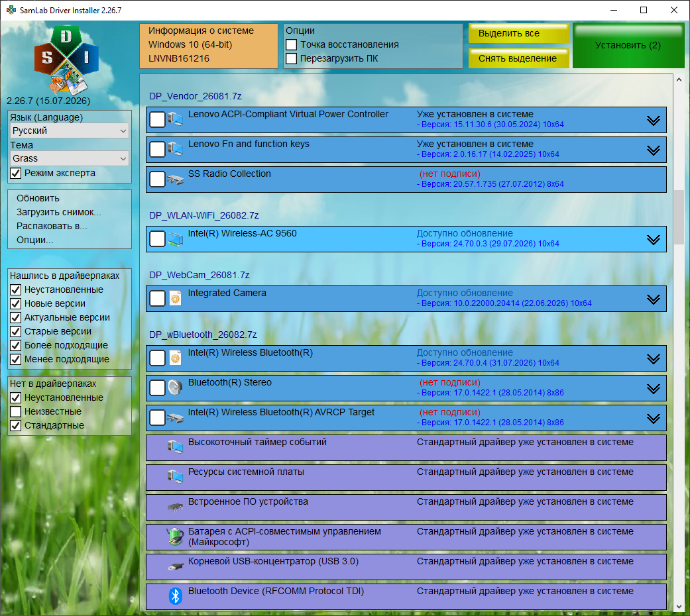The width and height of the screenshot is (690, 616).
Task: Click Обновить in the side menu
Action: point(38,198)
